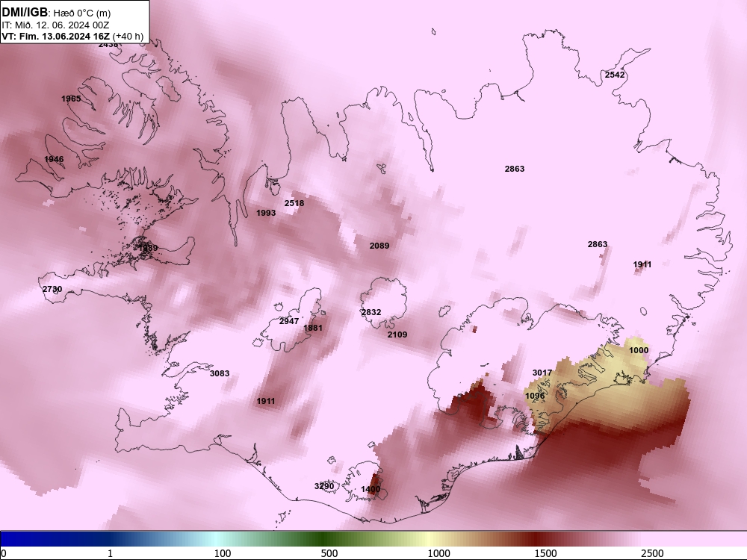Image resolution: width=747 pixels, height=560 pixels.
Task: Click the 1911 label near the east coast
Action: (x=642, y=265)
